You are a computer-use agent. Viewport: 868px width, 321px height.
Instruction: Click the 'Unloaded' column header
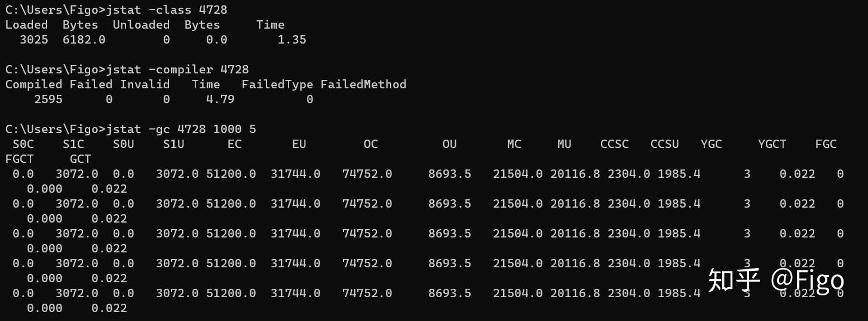[x=141, y=25]
